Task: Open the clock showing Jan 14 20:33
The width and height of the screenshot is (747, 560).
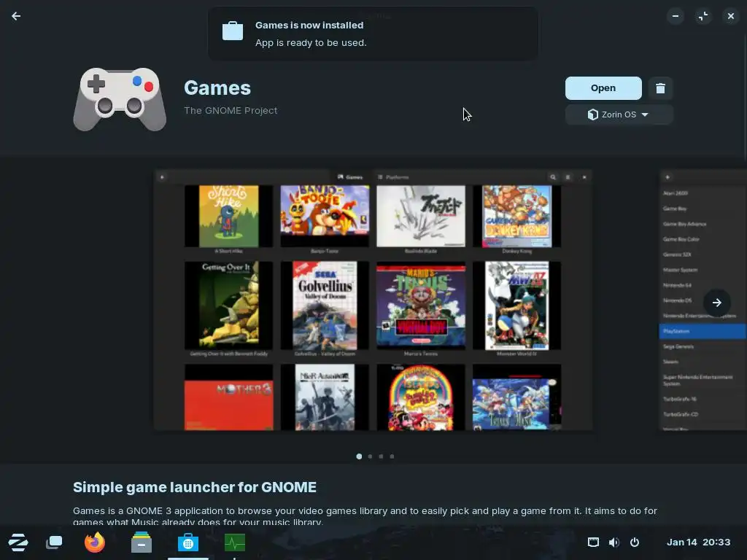Action: tap(698, 542)
